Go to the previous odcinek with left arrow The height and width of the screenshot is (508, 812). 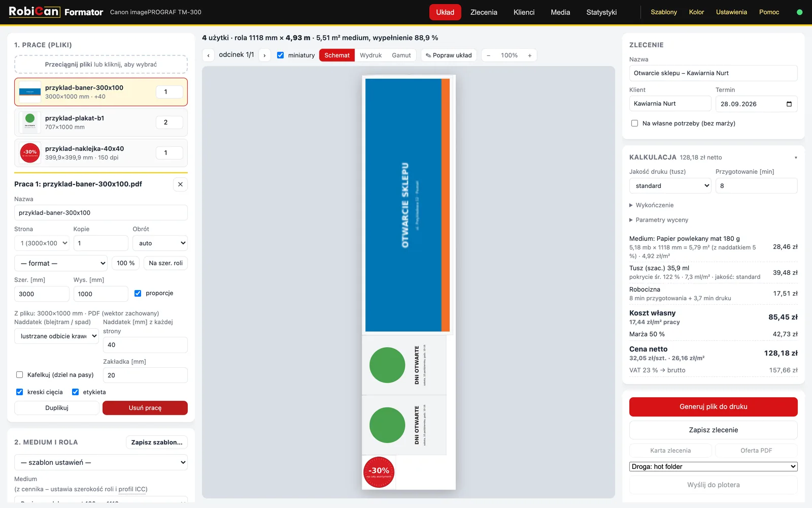click(x=208, y=55)
